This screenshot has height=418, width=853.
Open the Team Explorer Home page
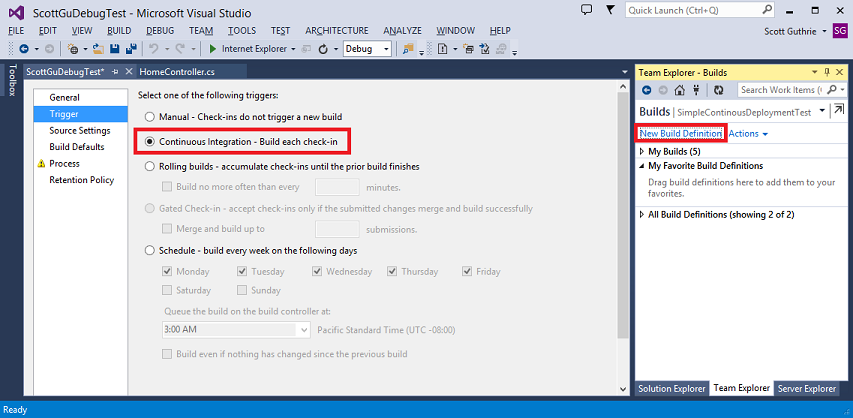679,90
